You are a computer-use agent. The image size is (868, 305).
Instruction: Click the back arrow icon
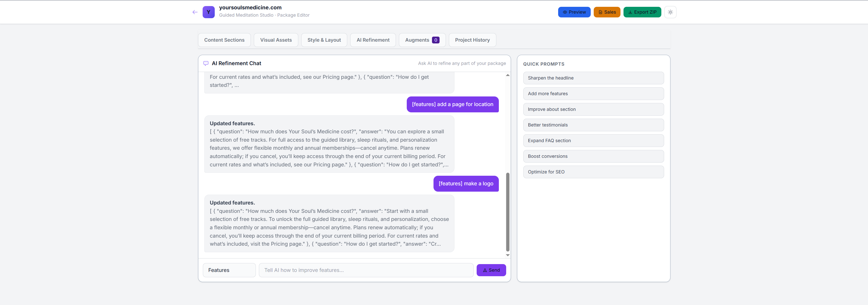coord(195,12)
